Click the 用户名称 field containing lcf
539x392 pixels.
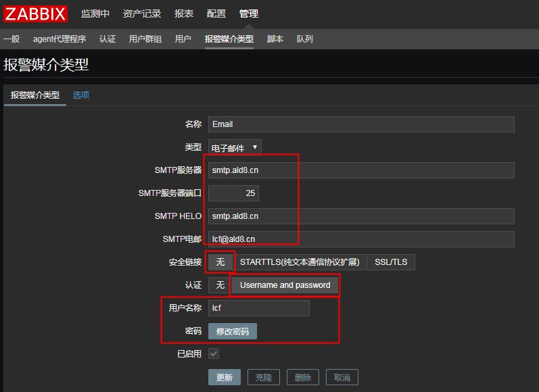(259, 308)
